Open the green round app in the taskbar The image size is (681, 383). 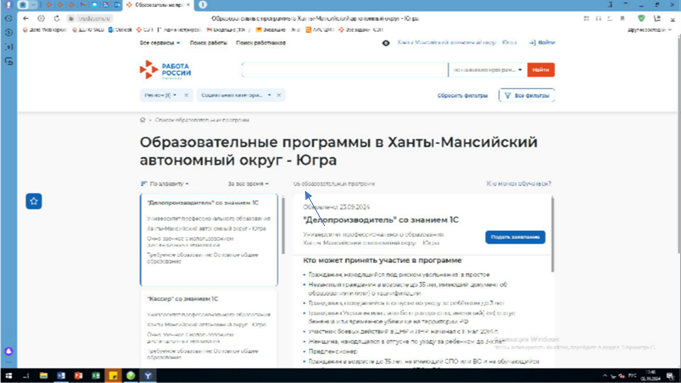(x=131, y=376)
